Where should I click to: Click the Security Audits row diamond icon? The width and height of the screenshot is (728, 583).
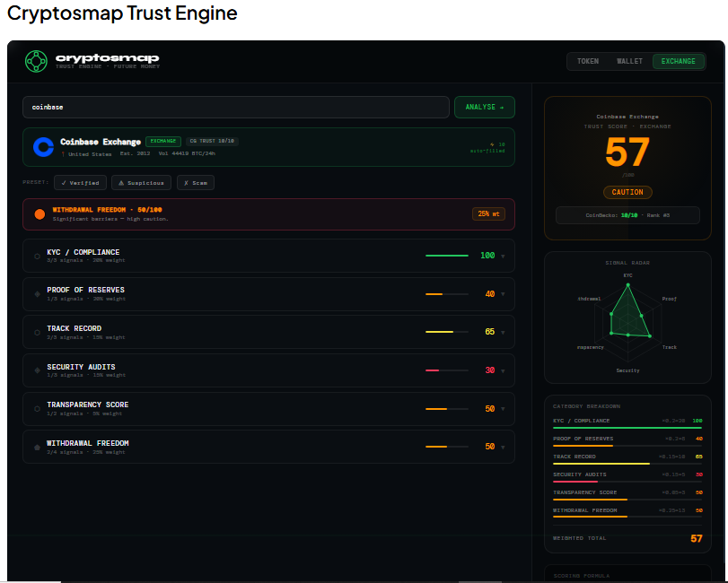tap(37, 370)
